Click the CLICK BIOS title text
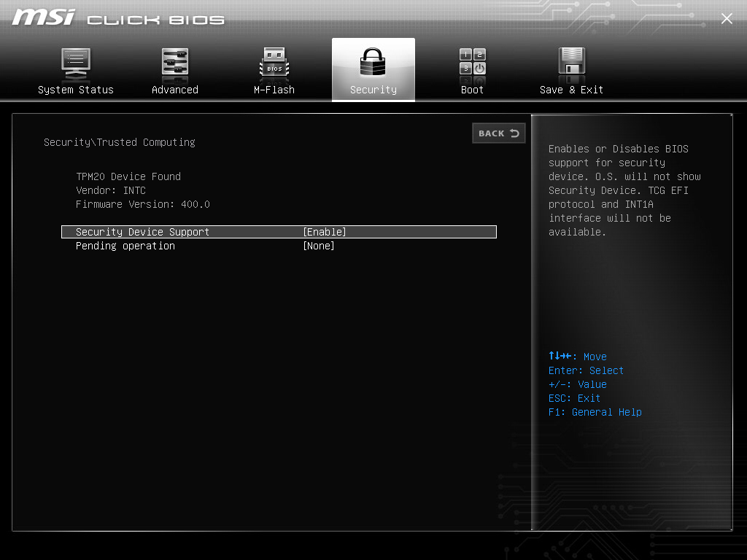Viewport: 747px width, 560px height. coord(156,20)
